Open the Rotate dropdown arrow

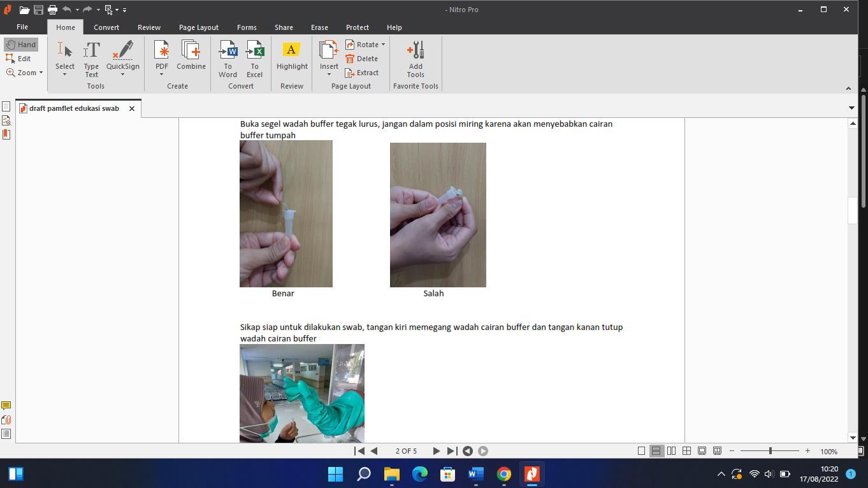tap(383, 45)
